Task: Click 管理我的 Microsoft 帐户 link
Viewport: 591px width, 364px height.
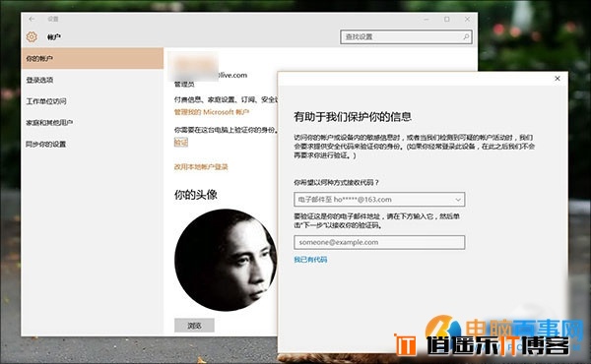Action: point(212,112)
